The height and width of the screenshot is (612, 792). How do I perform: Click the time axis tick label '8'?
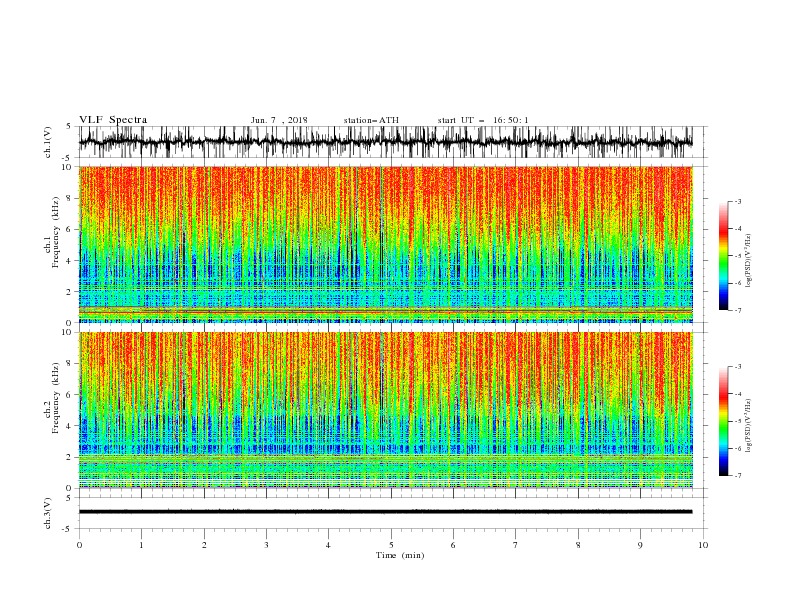[578, 545]
